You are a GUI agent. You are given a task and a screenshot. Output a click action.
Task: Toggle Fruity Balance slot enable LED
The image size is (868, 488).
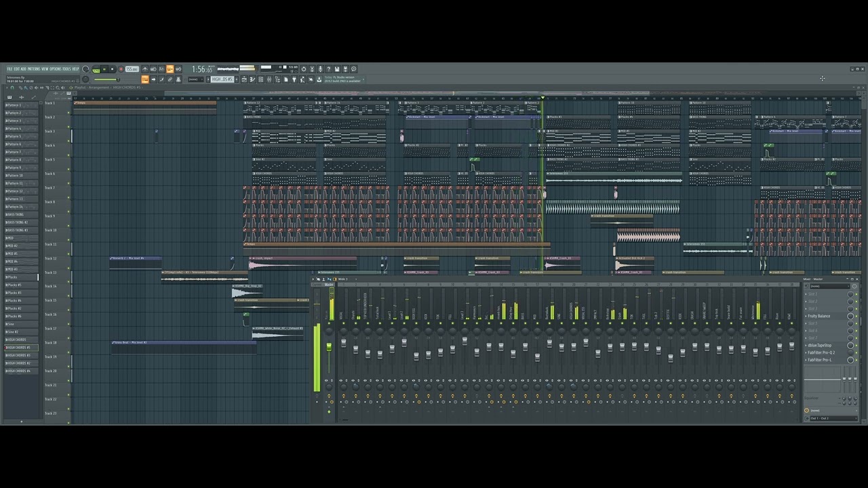coord(856,316)
